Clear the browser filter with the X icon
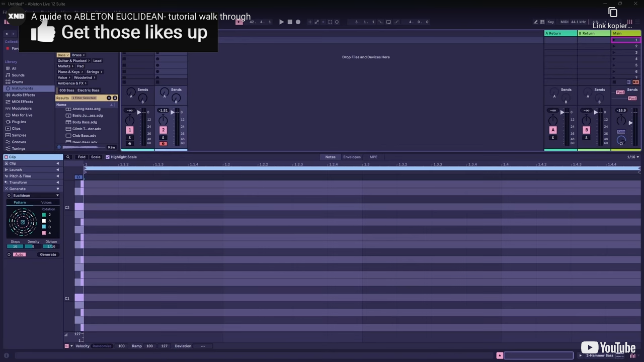644x362 pixels. click(x=109, y=98)
